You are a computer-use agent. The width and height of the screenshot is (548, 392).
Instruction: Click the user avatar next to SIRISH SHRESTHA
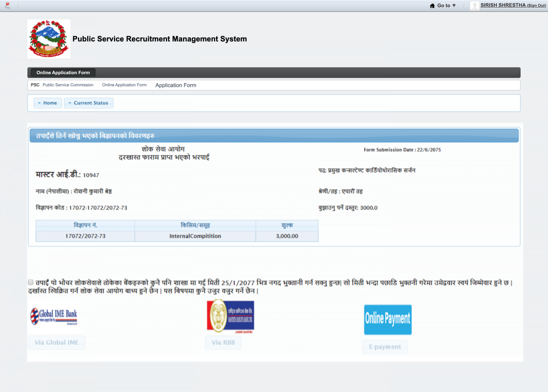pos(474,6)
